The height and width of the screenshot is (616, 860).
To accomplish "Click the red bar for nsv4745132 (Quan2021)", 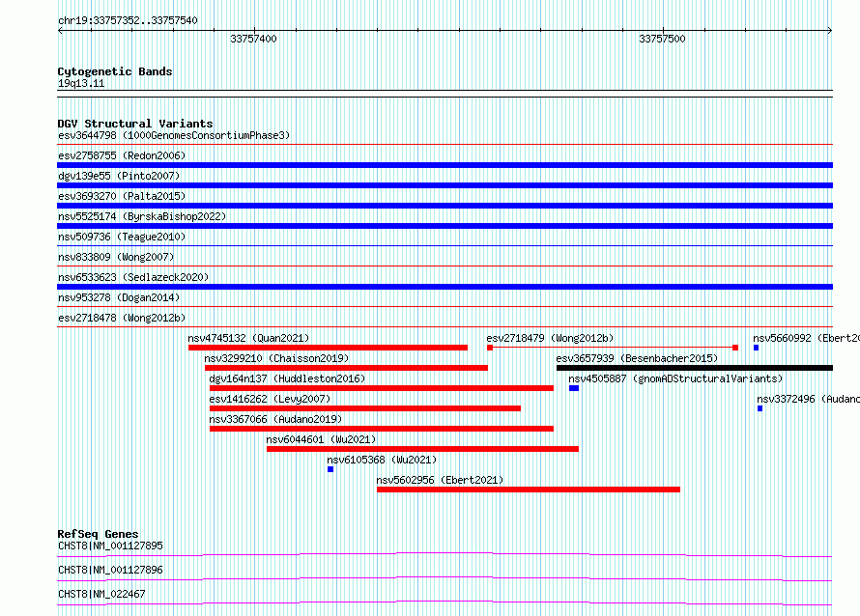I will [328, 348].
